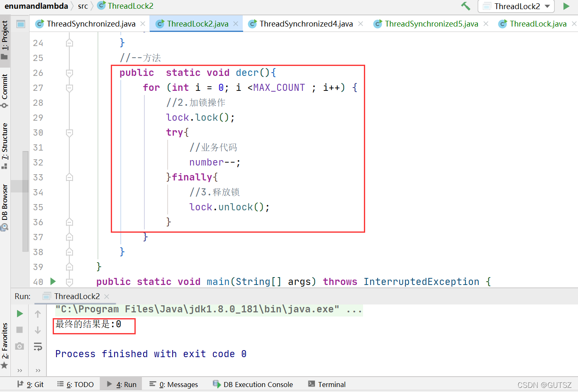Click the Build project hammer icon

point(466,6)
